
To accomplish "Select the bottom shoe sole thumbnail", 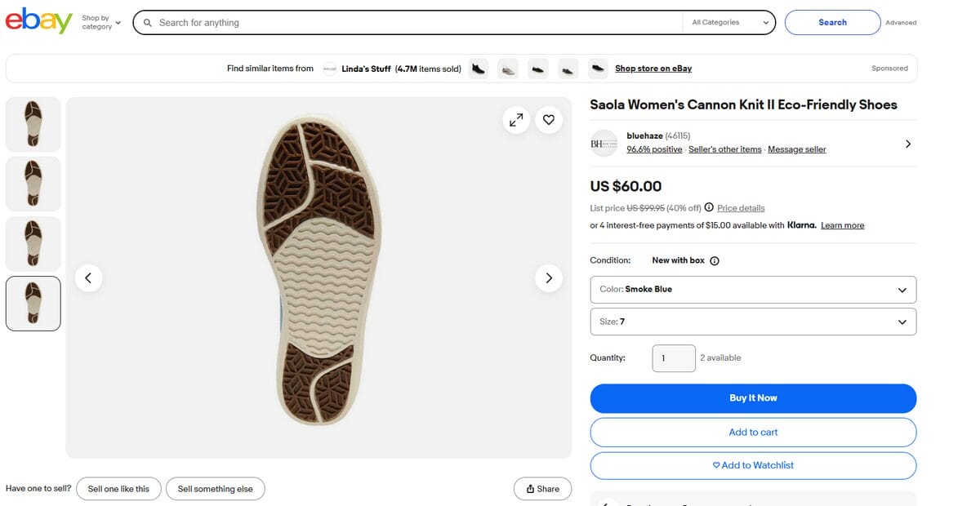I will tap(33, 304).
